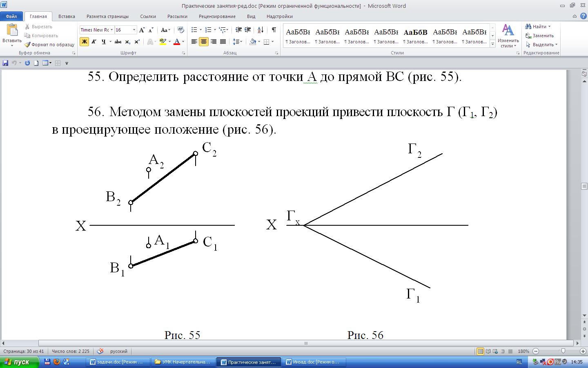Viewport: 588px width, 368px height.
Task: Click the 180% zoom level value
Action: pos(523,351)
